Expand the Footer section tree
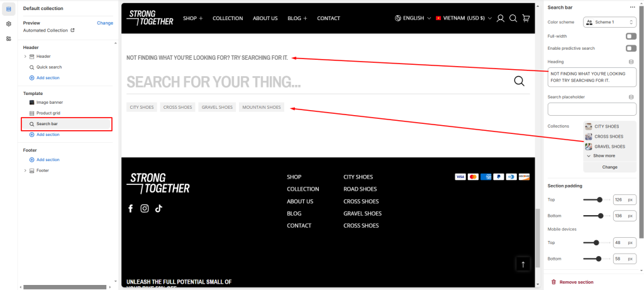The width and height of the screenshot is (644, 290). coord(25,170)
